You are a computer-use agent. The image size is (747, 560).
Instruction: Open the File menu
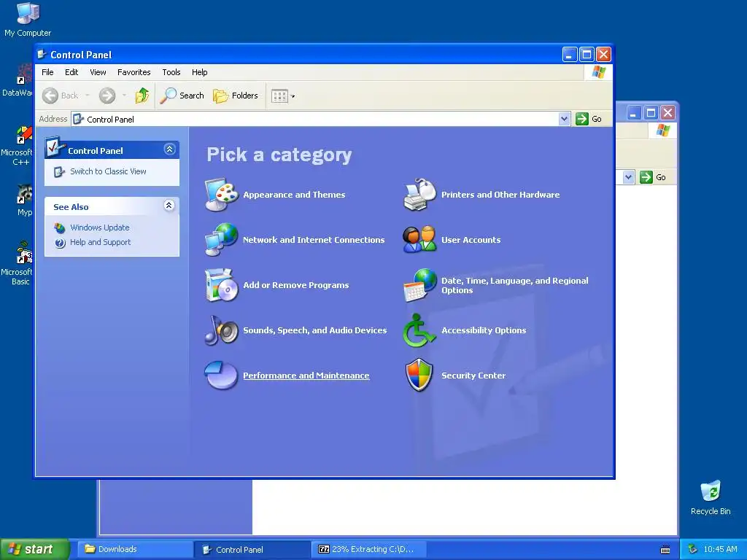(x=47, y=72)
